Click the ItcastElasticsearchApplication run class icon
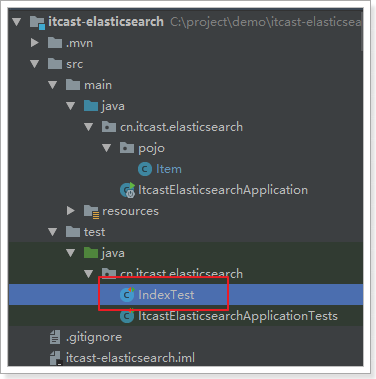Image resolution: width=376 pixels, height=379 pixels. (x=127, y=190)
